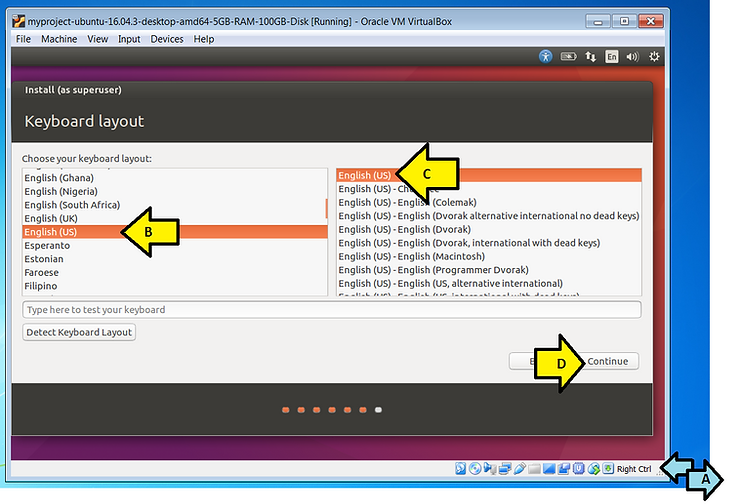The height and width of the screenshot is (504, 740).
Task: Open the optical disk status icon
Action: [x=475, y=469]
